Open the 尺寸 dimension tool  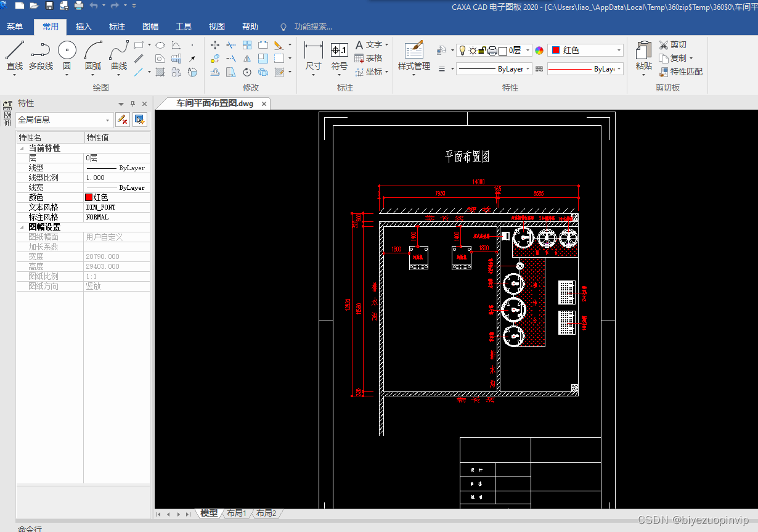coord(313,56)
